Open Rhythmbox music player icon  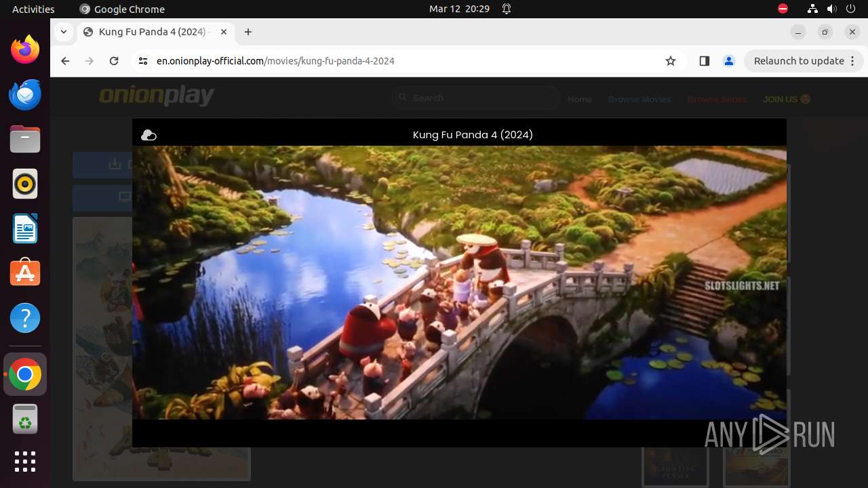coord(25,184)
